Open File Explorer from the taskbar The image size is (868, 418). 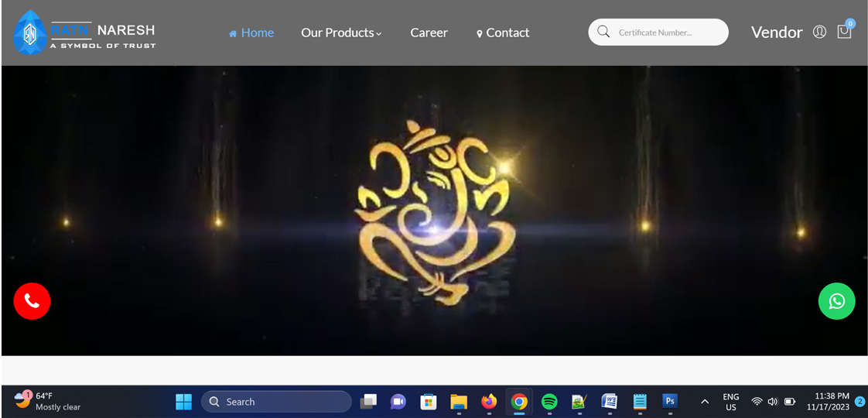coord(459,402)
